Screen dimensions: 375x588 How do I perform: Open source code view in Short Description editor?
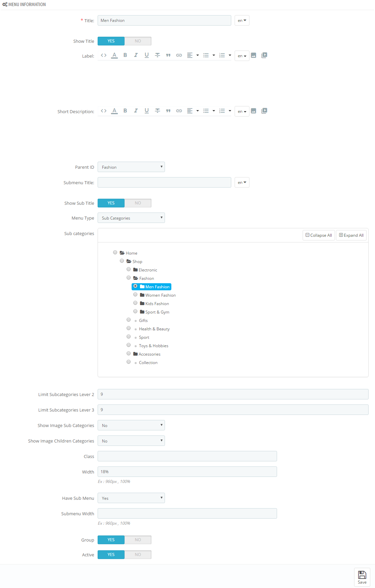[104, 111]
